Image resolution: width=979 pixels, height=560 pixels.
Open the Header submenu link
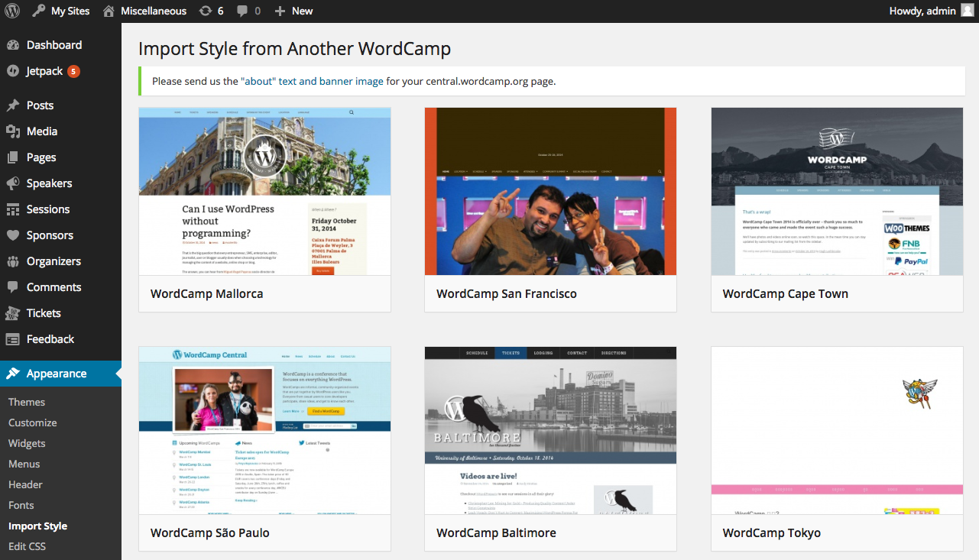pyautogui.click(x=25, y=484)
